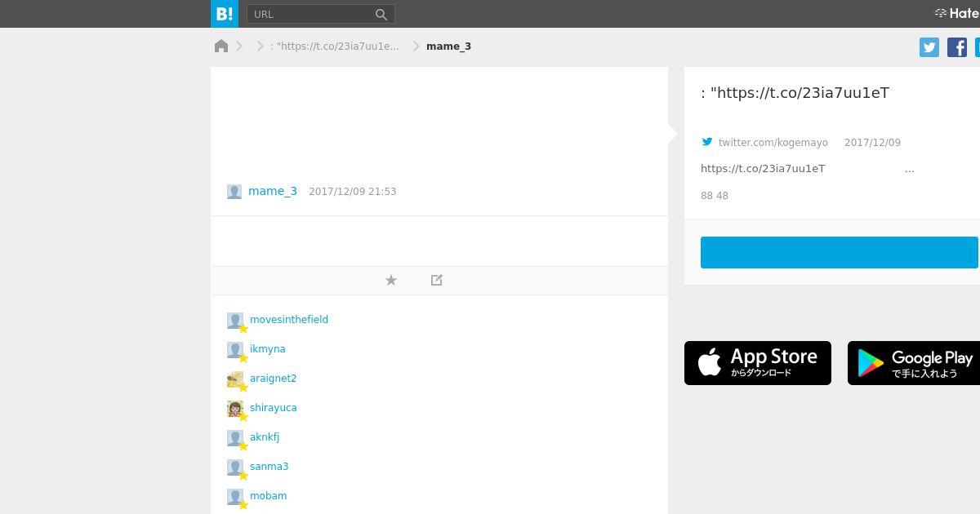The height and width of the screenshot is (514, 980).
Task: Click aknkfj's avatar with star
Action: [236, 439]
